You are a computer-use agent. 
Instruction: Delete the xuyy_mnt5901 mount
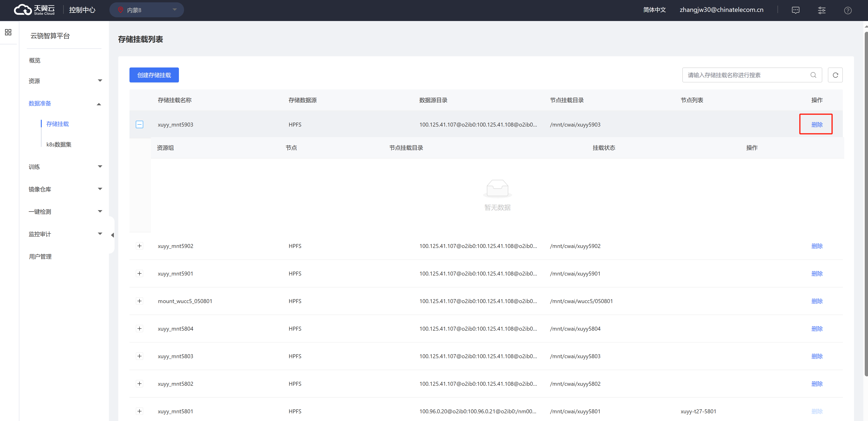(817, 273)
